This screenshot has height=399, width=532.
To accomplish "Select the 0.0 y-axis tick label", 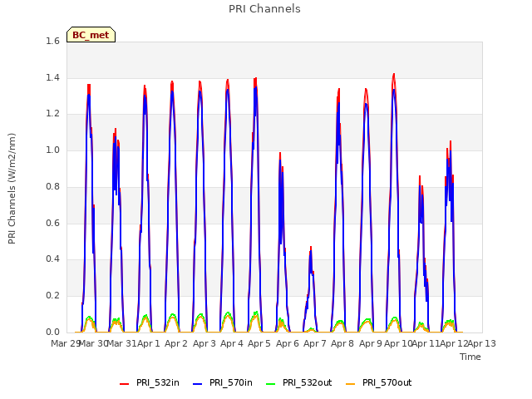I will tap(52, 332).
